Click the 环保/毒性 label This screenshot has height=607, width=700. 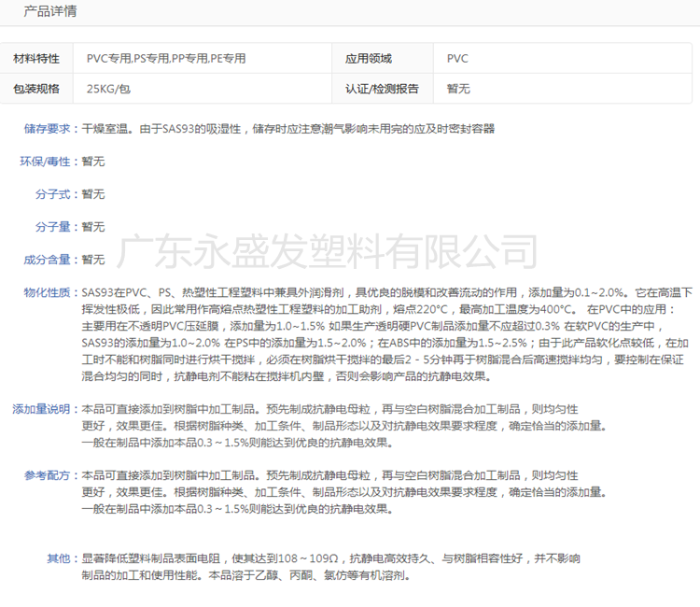pos(48,162)
